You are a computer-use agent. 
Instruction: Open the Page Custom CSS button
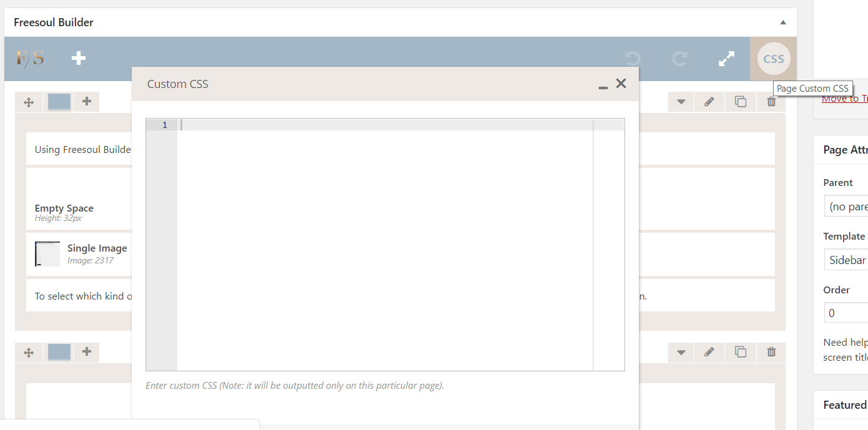tap(774, 59)
